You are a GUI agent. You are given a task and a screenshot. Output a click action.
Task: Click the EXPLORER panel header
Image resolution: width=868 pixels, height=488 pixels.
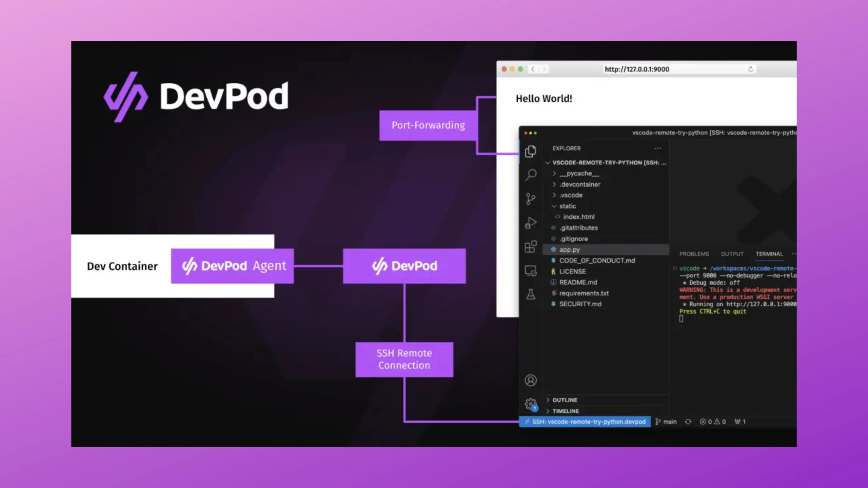pyautogui.click(x=567, y=148)
